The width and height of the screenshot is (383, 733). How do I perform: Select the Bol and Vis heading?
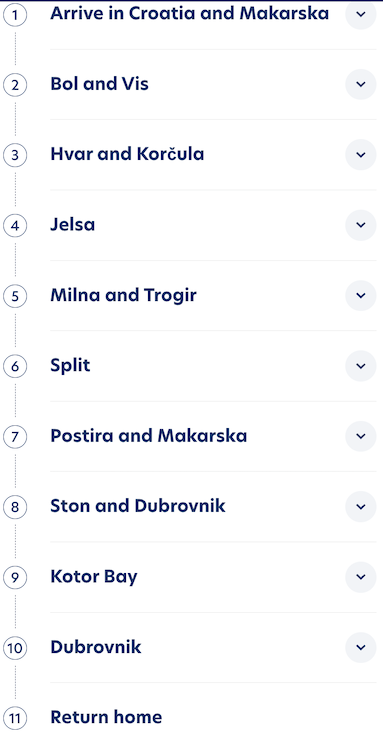pos(99,84)
